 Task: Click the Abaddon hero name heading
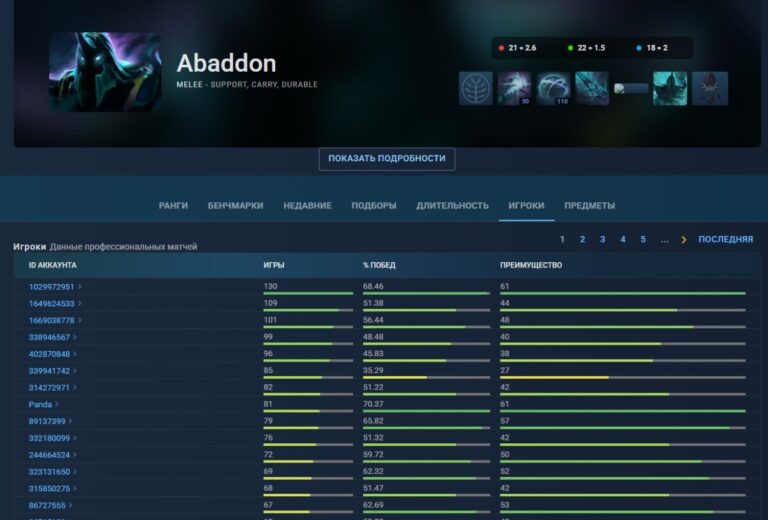tap(226, 64)
